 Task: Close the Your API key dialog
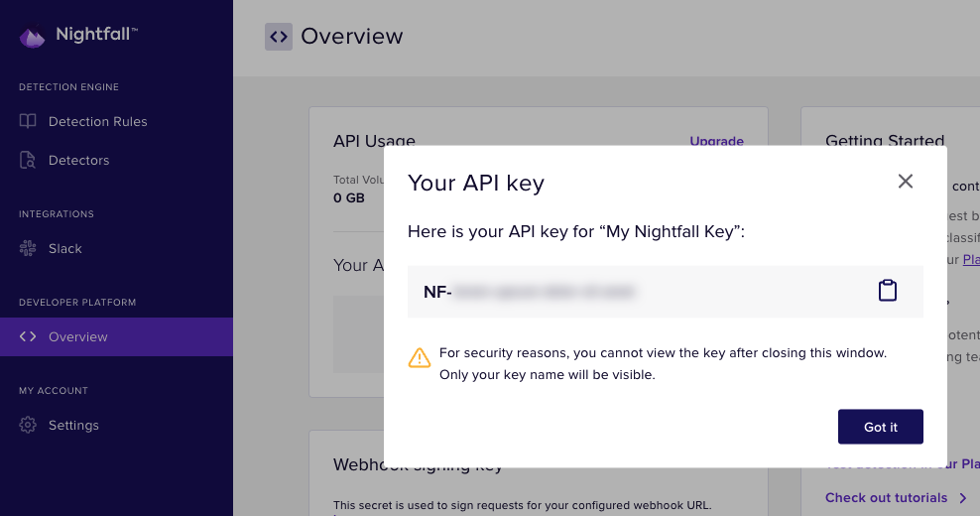[x=905, y=182]
